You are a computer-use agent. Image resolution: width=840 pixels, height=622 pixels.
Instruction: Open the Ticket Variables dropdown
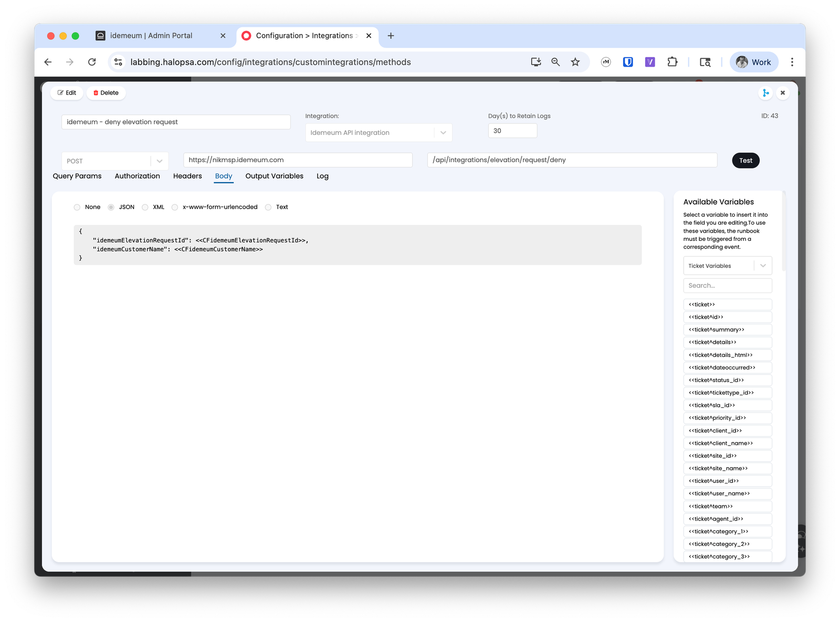[x=728, y=266]
